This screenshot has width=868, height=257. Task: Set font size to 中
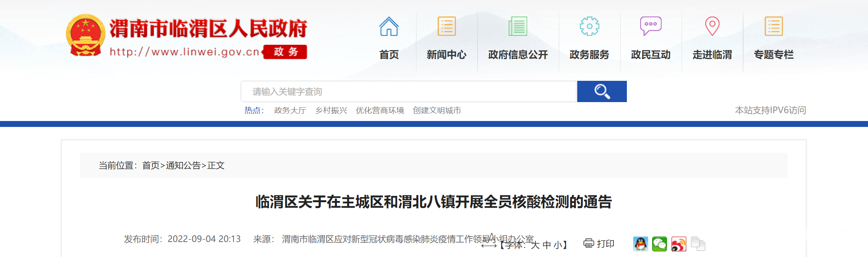pos(546,245)
